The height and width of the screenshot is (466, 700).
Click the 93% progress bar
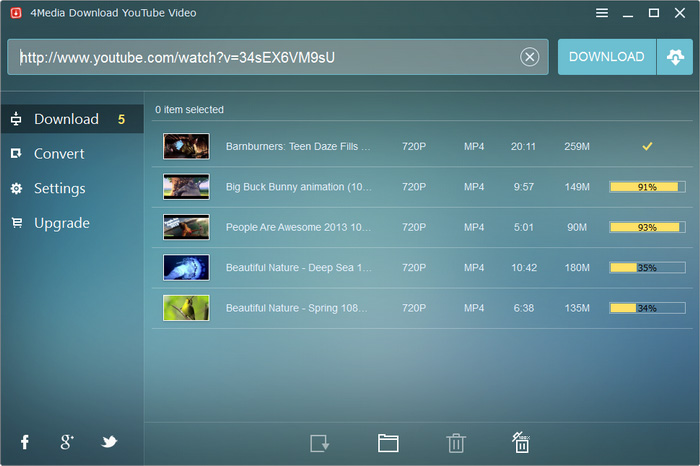coord(647,227)
